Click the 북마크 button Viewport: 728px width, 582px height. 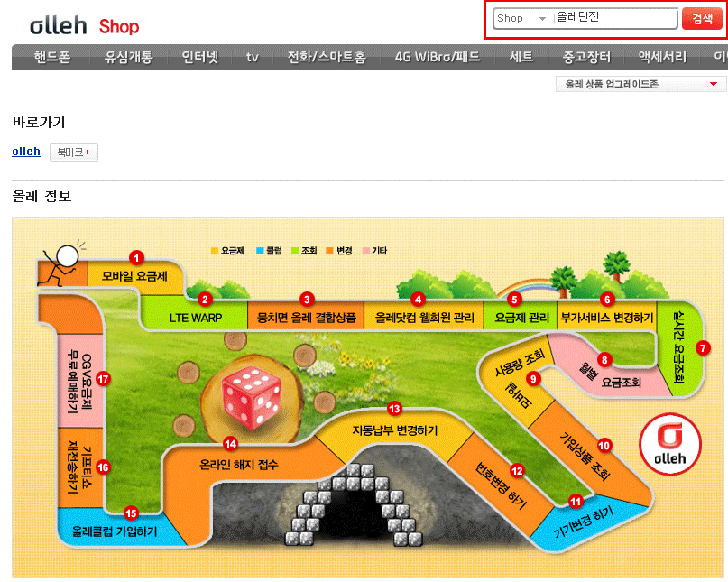[74, 152]
